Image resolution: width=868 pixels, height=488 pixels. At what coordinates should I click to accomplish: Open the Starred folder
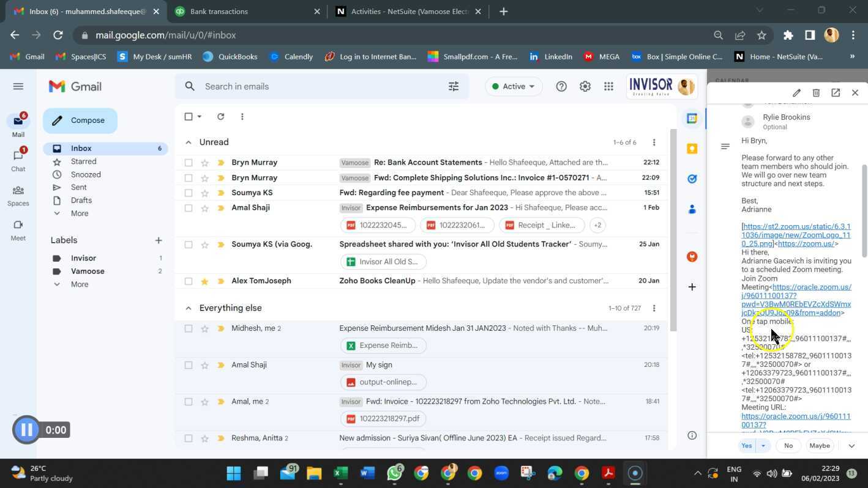click(x=83, y=161)
